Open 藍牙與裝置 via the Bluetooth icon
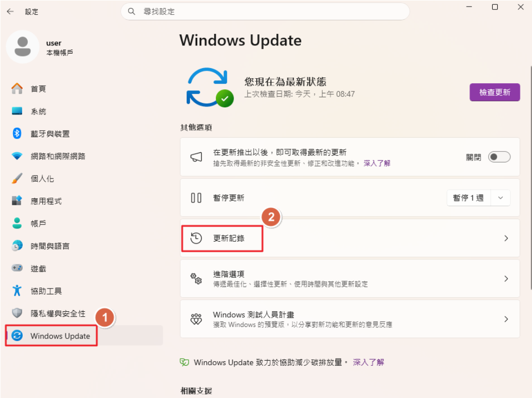Image resolution: width=532 pixels, height=398 pixels. (x=17, y=133)
